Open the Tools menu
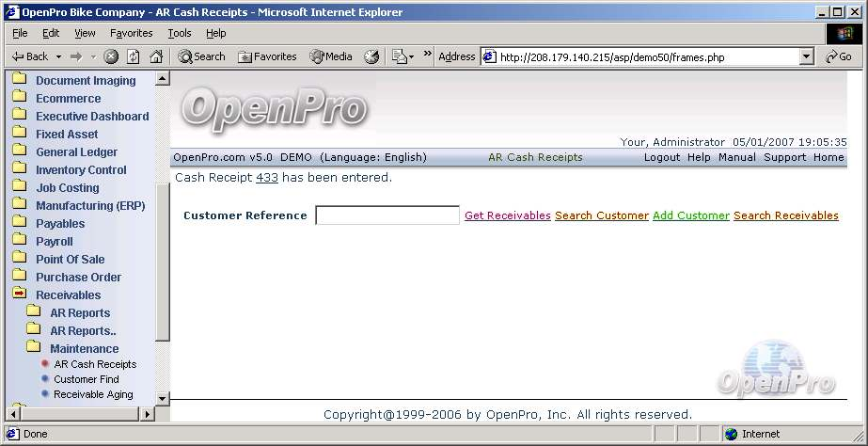The width and height of the screenshot is (868, 446). [179, 33]
